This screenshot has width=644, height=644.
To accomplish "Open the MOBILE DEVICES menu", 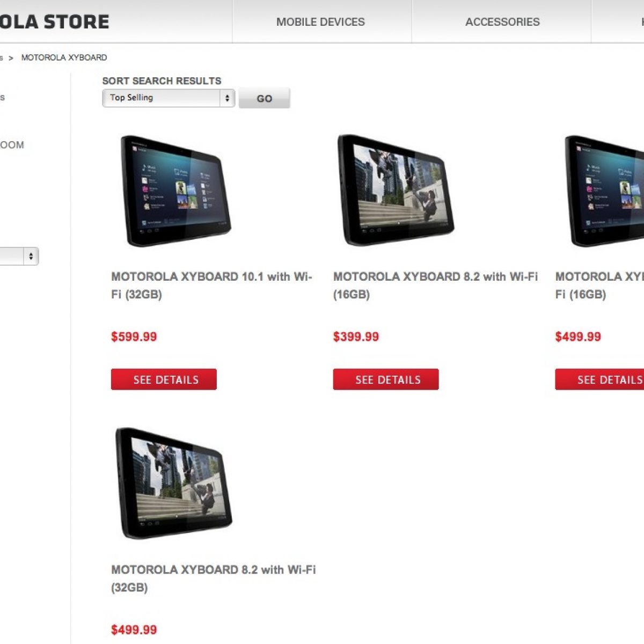I will pyautogui.click(x=321, y=22).
